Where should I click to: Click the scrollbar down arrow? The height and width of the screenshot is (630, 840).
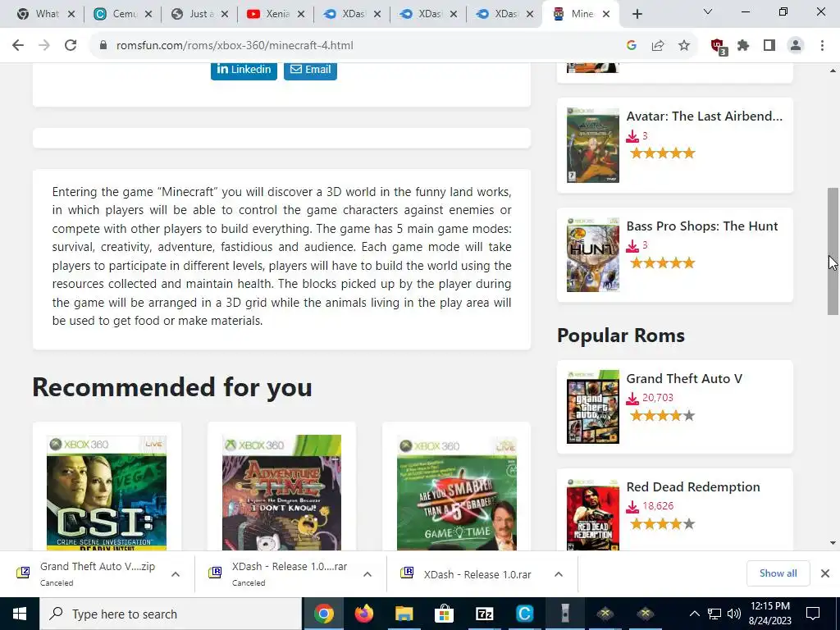point(833,543)
